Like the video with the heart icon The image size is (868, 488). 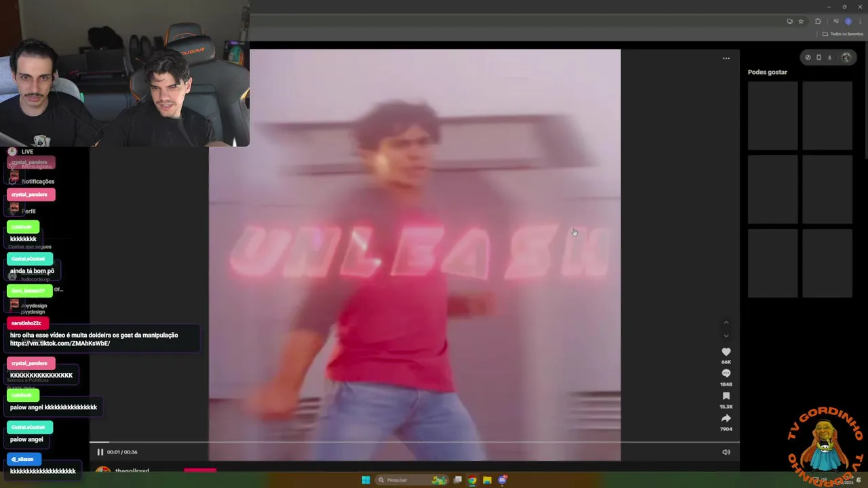(726, 352)
